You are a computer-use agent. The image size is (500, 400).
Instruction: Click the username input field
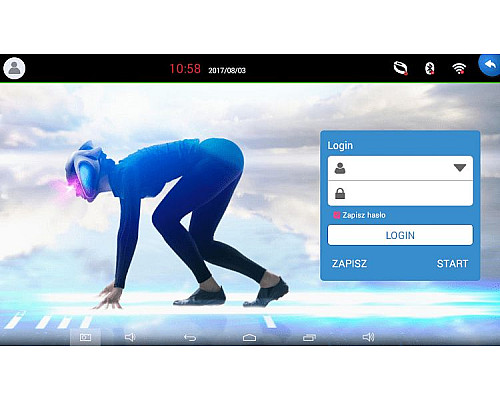[400, 168]
